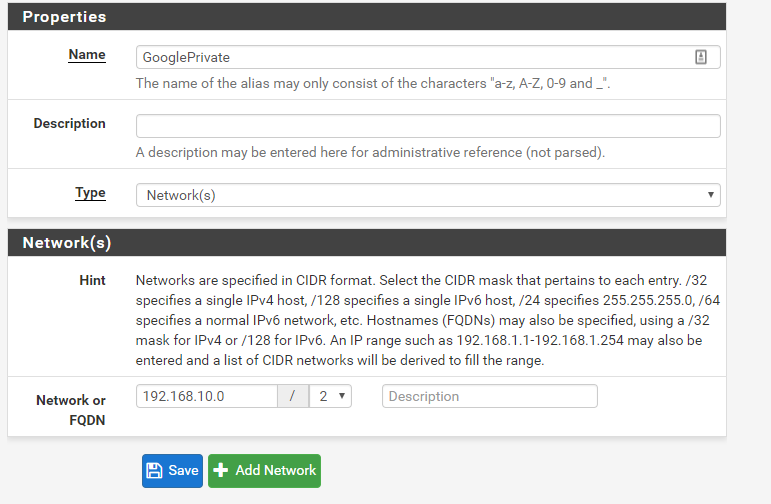Click the Network(s) panel header
The height and width of the screenshot is (504, 771).
click(x=367, y=242)
